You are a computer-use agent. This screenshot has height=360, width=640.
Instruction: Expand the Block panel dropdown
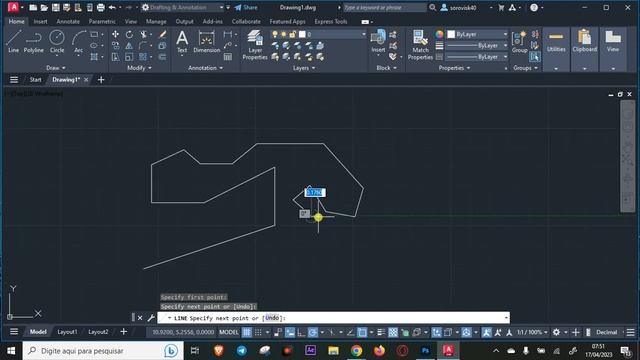tap(386, 68)
